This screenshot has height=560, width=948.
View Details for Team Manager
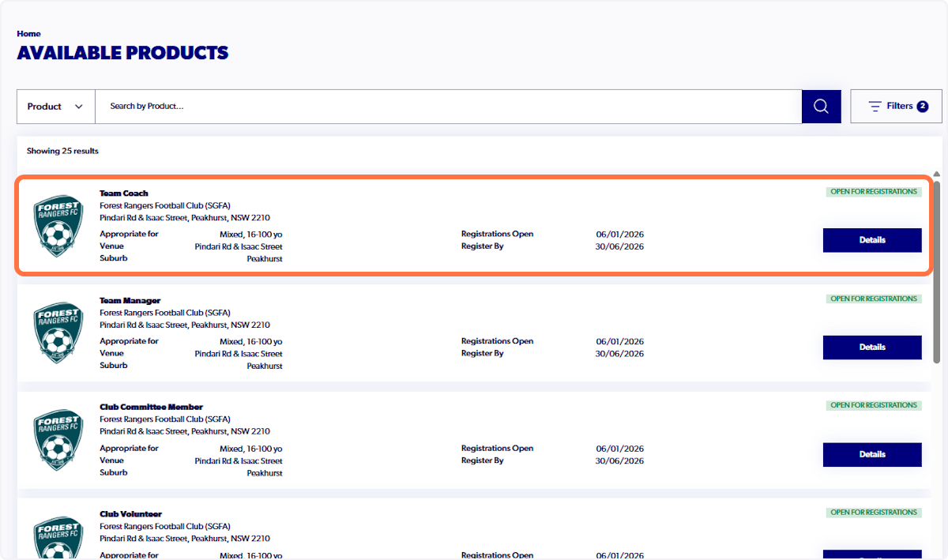pyautogui.click(x=872, y=347)
